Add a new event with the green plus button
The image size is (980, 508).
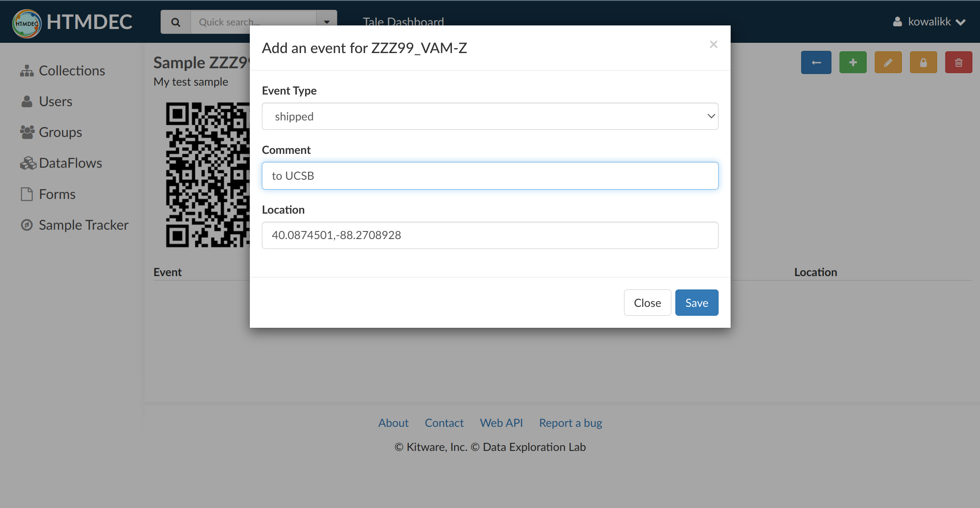(x=852, y=62)
